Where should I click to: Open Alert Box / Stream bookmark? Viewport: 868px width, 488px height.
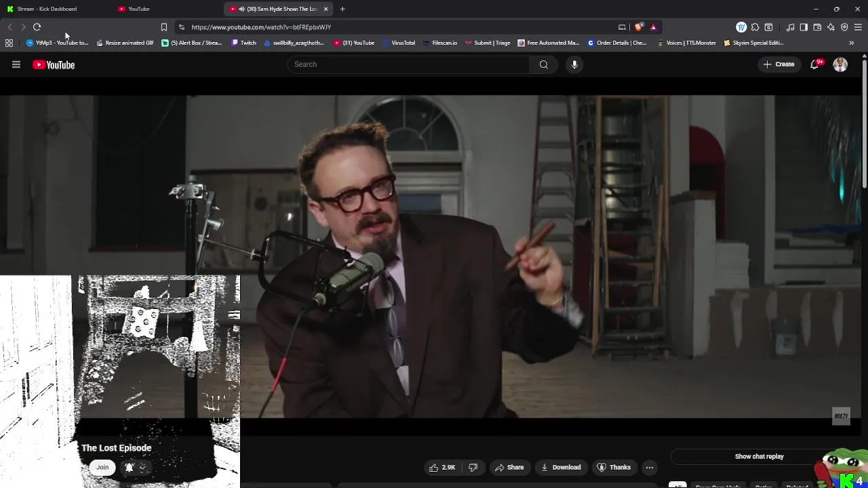pos(192,43)
